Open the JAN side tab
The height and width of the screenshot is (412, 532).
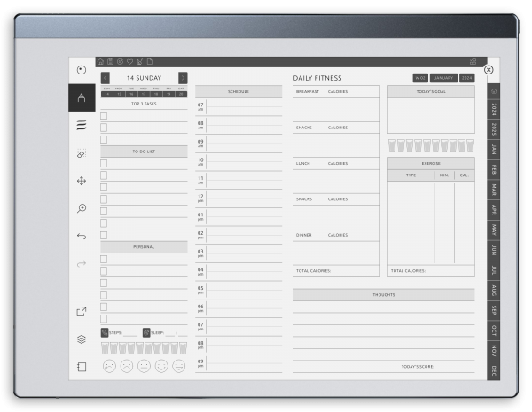pyautogui.click(x=494, y=149)
